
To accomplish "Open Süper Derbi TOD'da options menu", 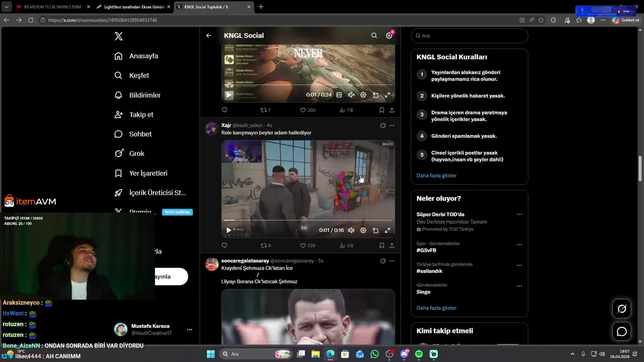I will (x=519, y=214).
